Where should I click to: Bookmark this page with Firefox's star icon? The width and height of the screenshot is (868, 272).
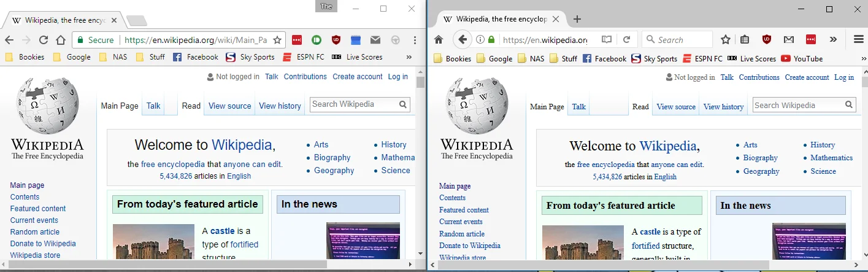726,39
